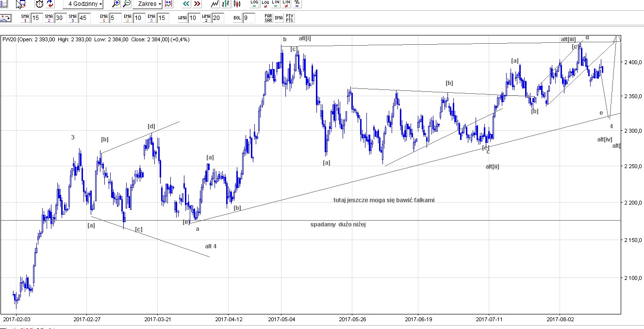Viewport: 644px width, 329px height.
Task: Click the refresh arrows icon
Action: pyautogui.click(x=50, y=4)
